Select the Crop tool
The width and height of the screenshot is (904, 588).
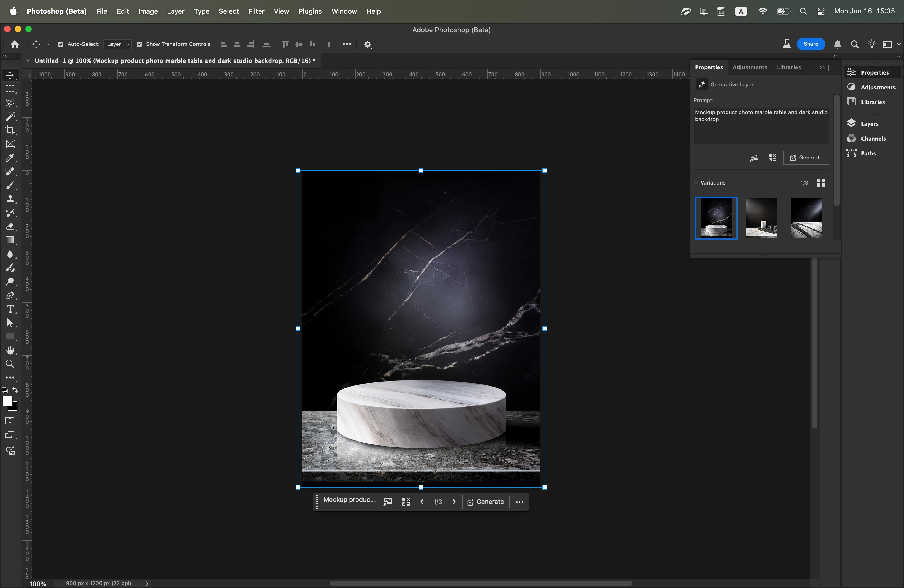[x=10, y=130]
